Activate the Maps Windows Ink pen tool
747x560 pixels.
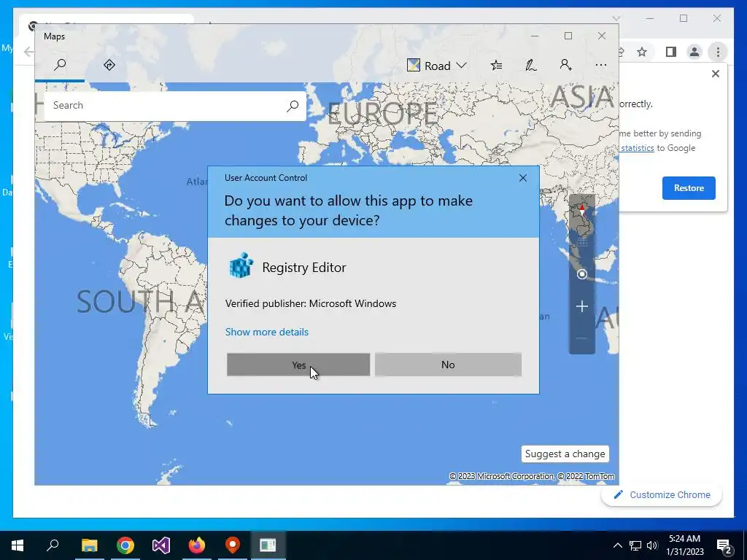coord(531,65)
